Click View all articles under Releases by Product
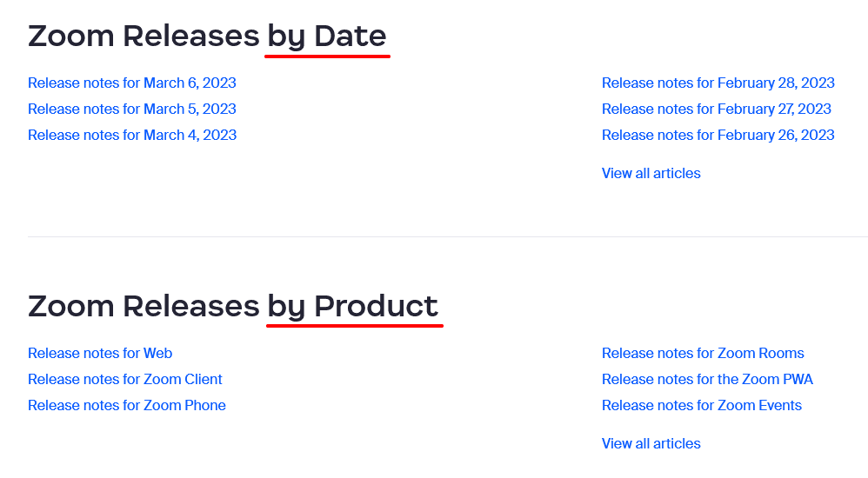The image size is (868, 478). click(x=651, y=444)
